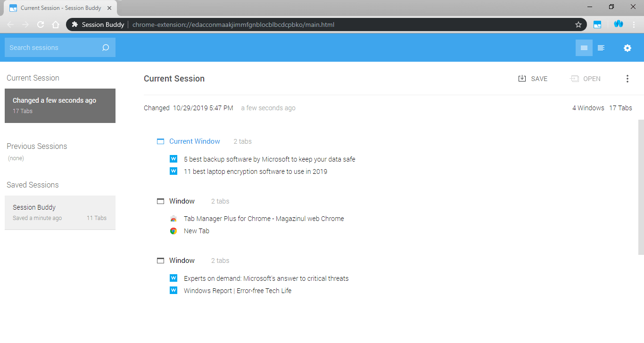Open Session Buddy settings gear

click(x=627, y=48)
